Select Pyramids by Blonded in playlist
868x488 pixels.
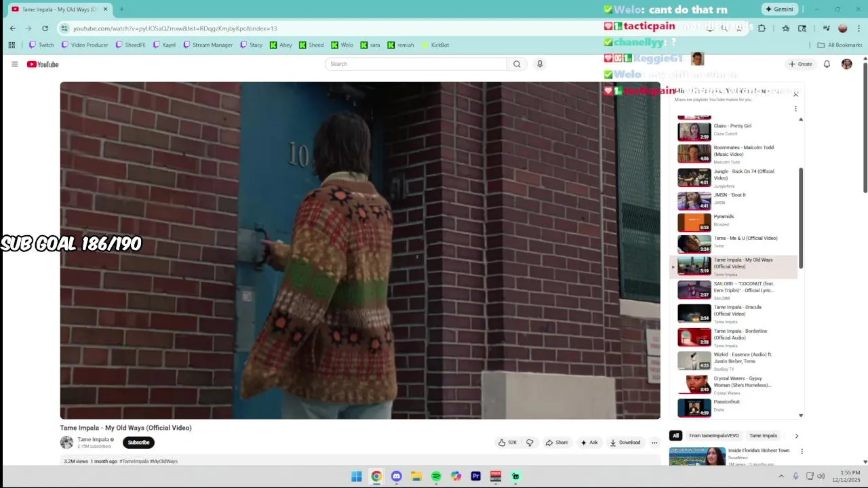click(x=734, y=222)
